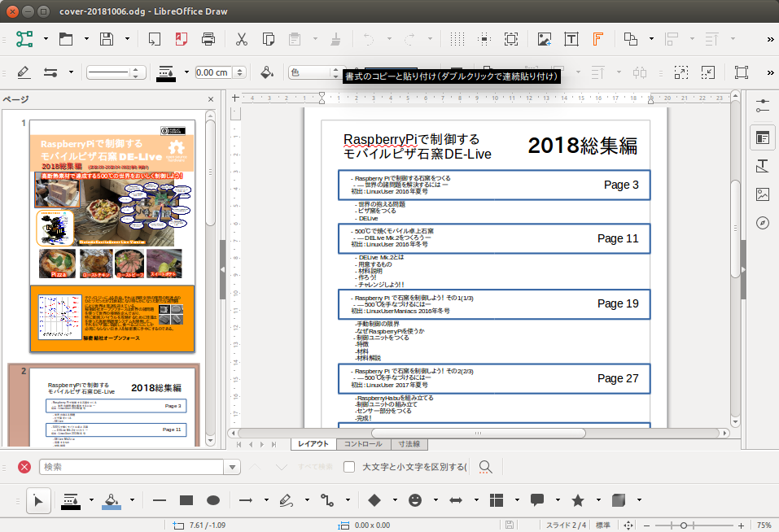This screenshot has width=779, height=532.
Task: Choose the Select arrow tool
Action: (38, 500)
